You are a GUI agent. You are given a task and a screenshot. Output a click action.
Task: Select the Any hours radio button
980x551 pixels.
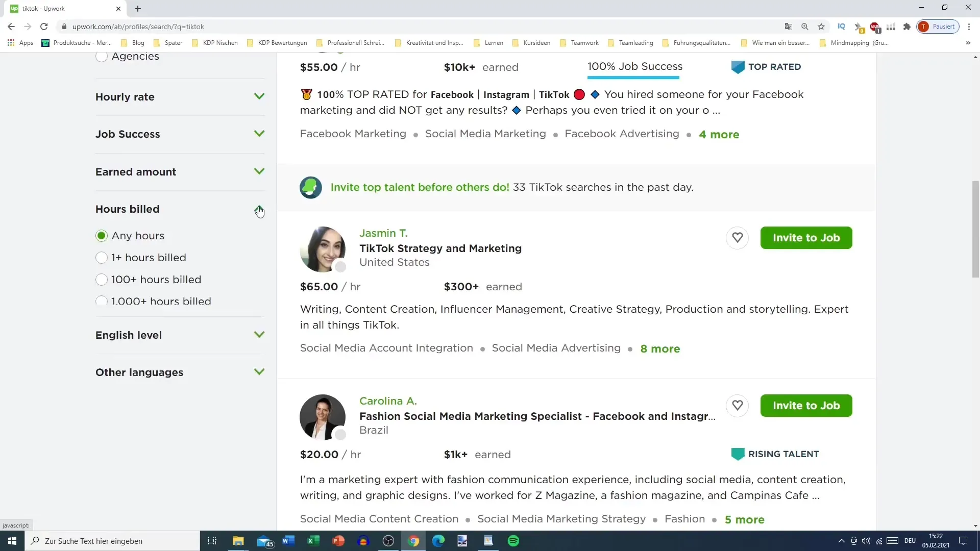[102, 236]
